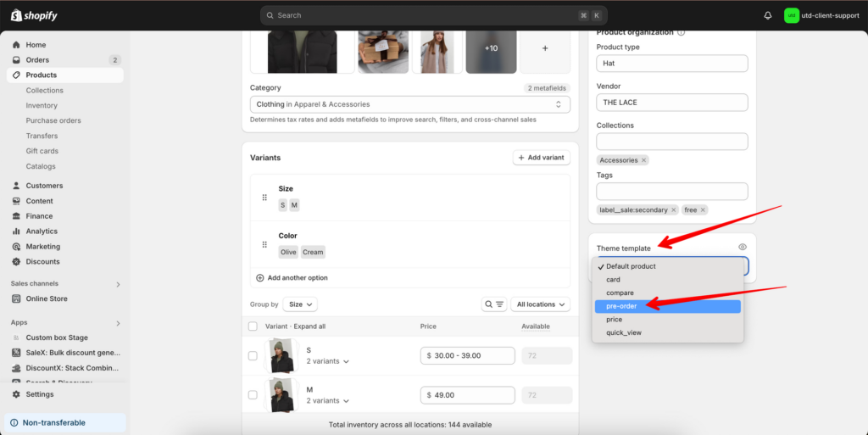Click the Products tag icon
Viewport: 868px width, 435px height.
16,75
